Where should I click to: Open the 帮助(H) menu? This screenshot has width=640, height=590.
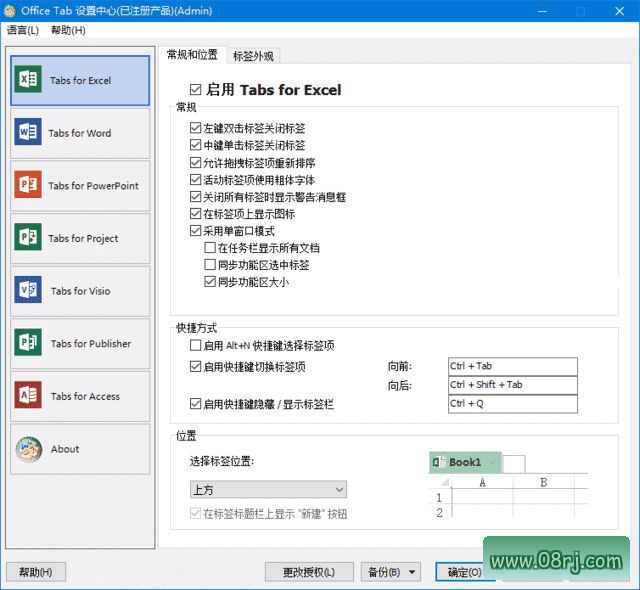tap(68, 30)
